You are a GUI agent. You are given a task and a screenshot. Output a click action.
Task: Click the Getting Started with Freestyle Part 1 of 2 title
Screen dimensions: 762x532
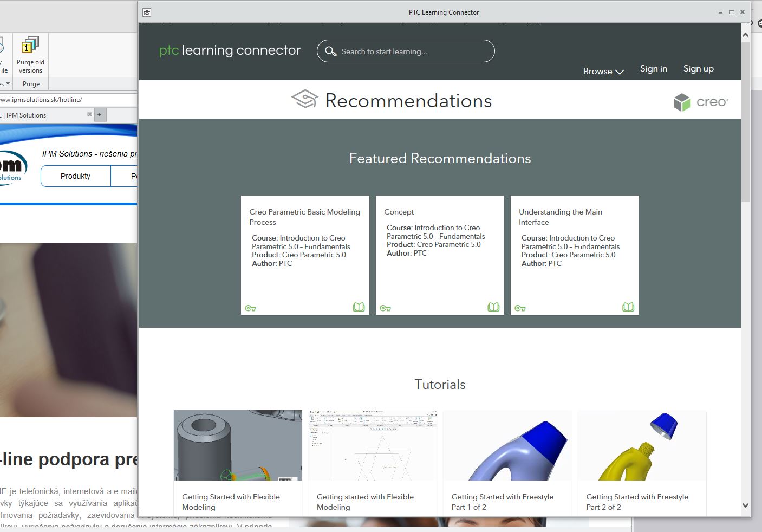503,502
